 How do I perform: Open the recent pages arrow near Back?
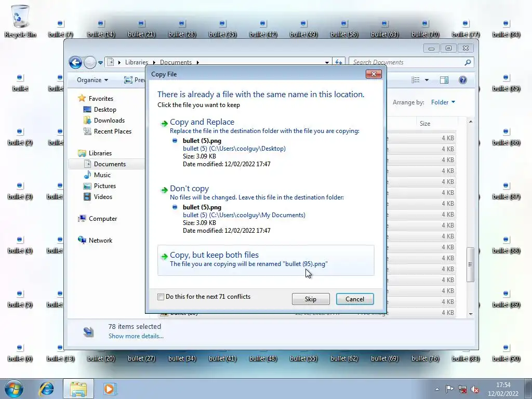(x=100, y=63)
